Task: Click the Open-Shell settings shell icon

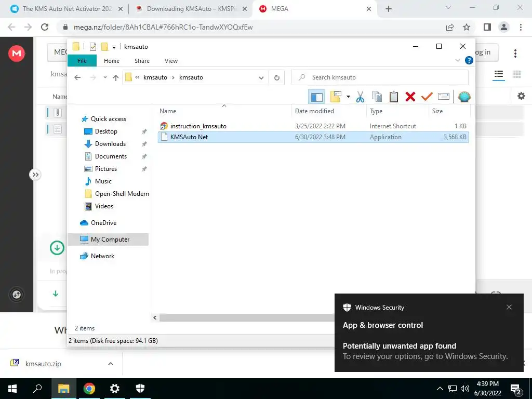Action: pos(464,97)
